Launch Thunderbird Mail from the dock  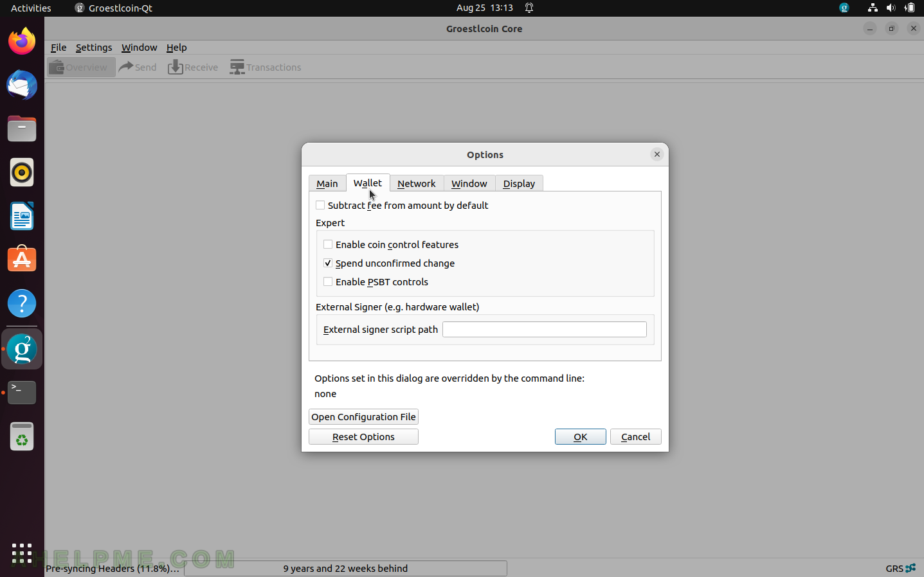click(x=22, y=85)
